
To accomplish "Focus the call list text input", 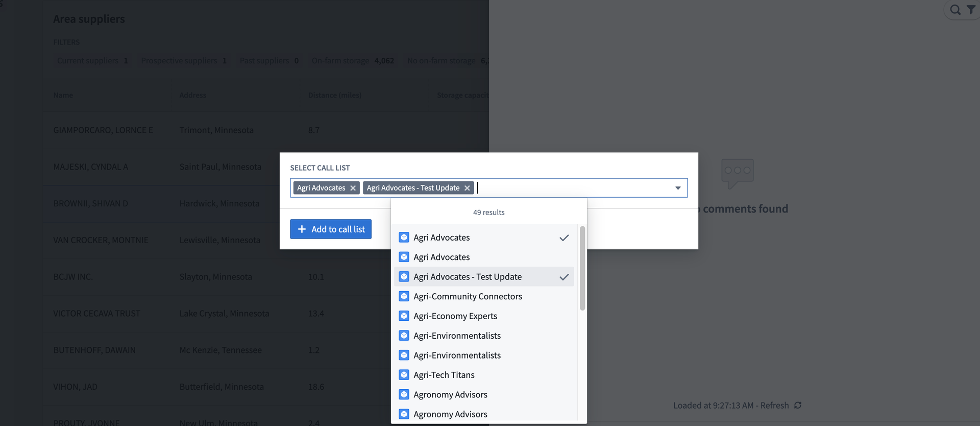I will (x=572, y=188).
